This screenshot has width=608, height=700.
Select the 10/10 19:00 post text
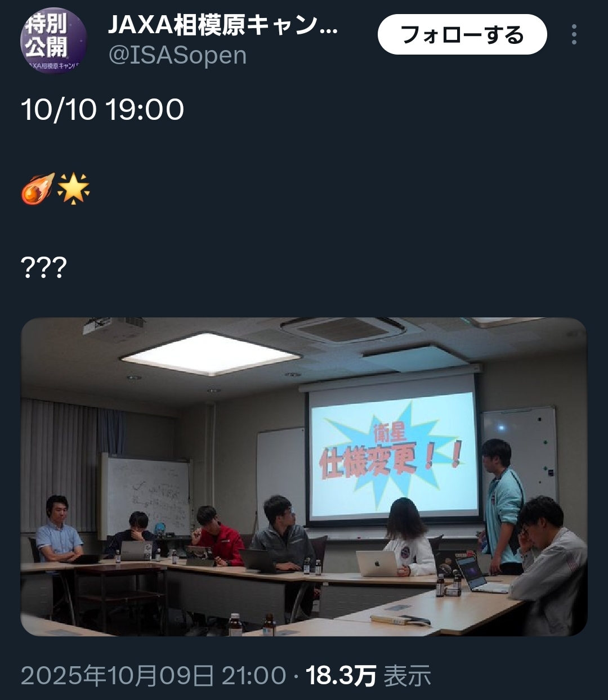click(x=102, y=109)
